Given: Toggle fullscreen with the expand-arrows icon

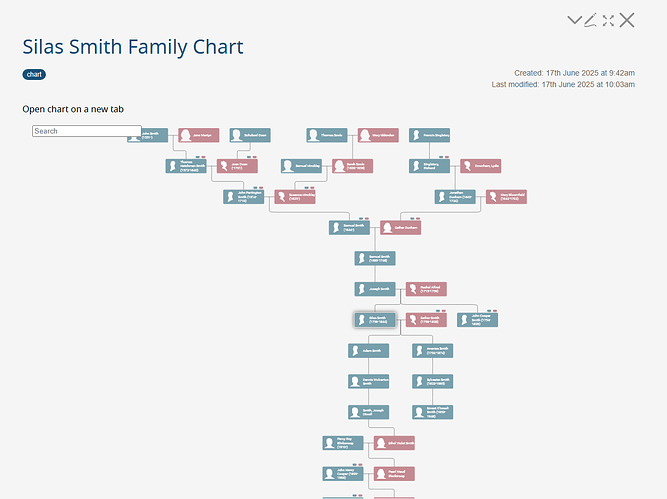Looking at the screenshot, I should [608, 20].
